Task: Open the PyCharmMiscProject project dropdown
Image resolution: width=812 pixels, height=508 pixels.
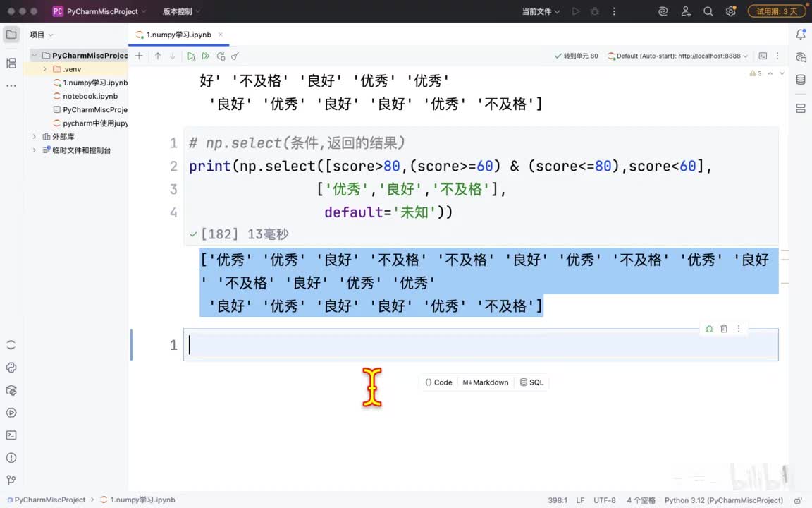Action: pyautogui.click(x=99, y=11)
